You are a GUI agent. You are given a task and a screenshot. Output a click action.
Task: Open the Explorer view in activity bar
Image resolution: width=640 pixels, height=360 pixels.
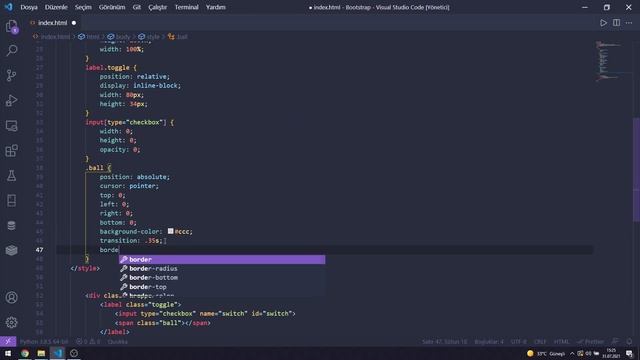11,27
